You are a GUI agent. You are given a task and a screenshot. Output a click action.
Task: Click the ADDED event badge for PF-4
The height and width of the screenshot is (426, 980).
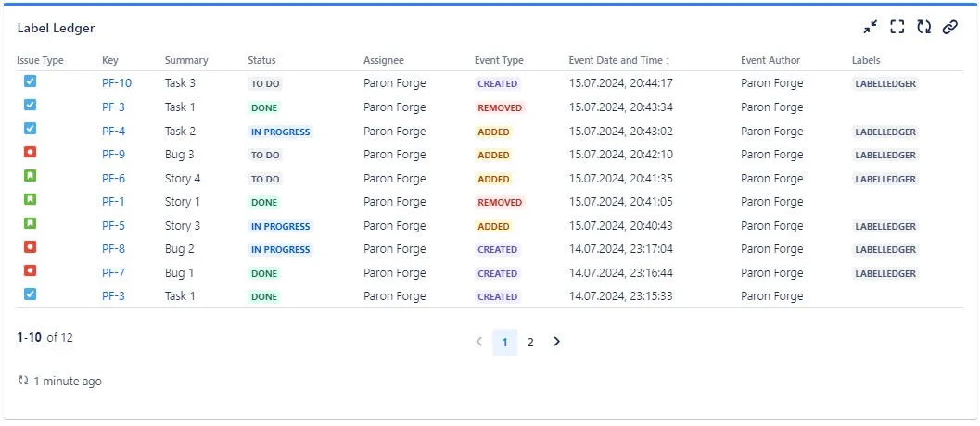[494, 132]
